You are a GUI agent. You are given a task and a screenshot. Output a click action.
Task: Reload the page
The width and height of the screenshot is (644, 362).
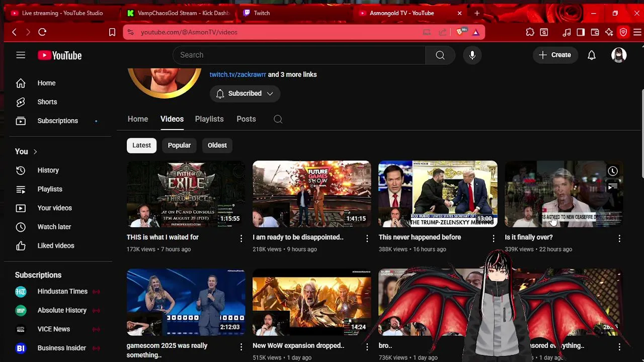coord(42,32)
